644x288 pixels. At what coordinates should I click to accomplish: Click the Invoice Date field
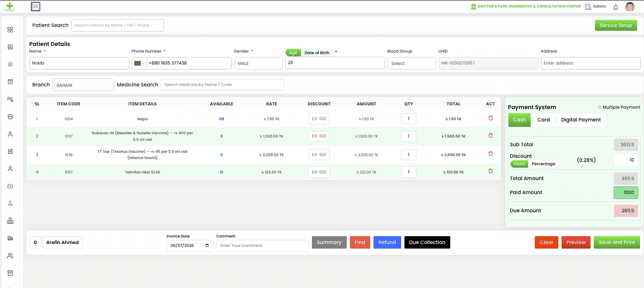[x=190, y=246]
